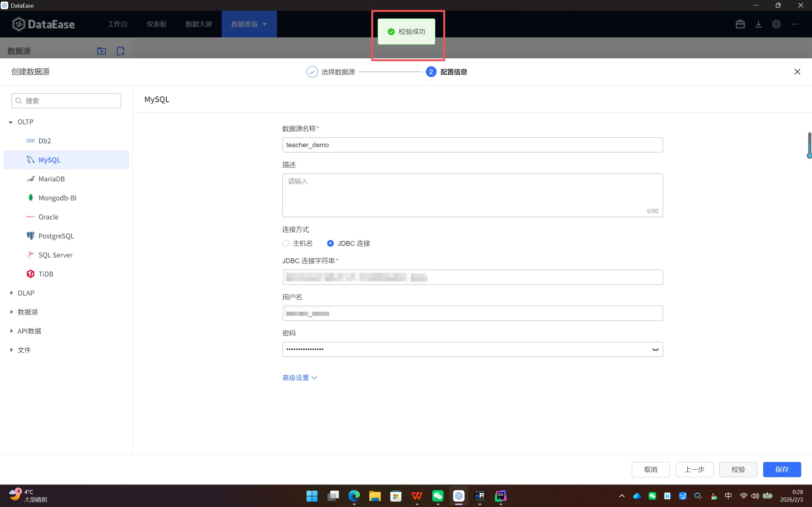Choose the TiDB data source type

tap(46, 274)
